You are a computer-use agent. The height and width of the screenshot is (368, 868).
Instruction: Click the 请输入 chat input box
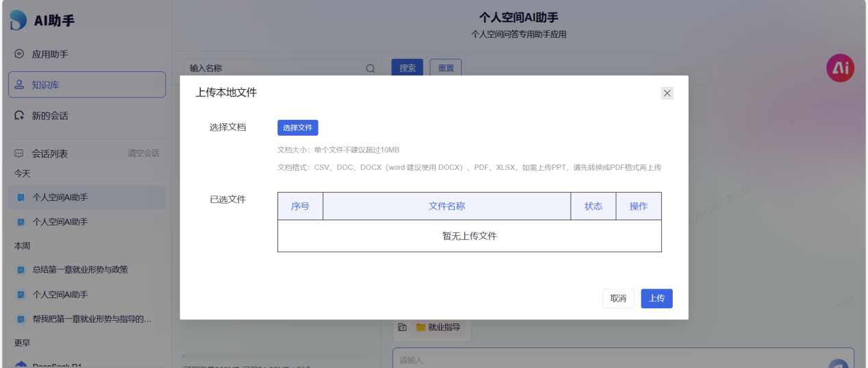[x=603, y=360]
